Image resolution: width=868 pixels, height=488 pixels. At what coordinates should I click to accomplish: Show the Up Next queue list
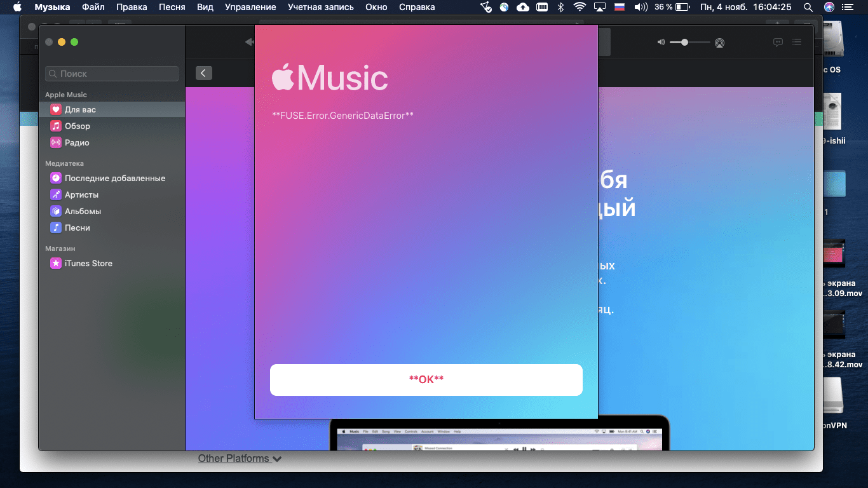[x=797, y=43]
